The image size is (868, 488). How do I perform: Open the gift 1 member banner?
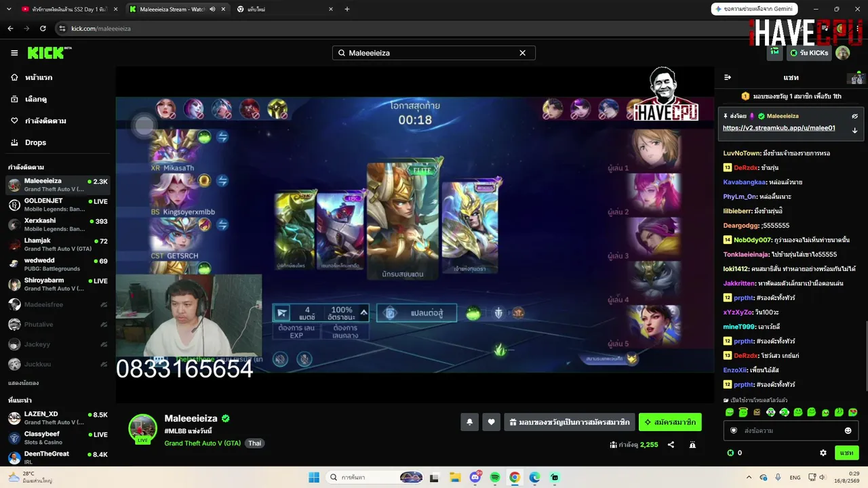click(x=791, y=96)
